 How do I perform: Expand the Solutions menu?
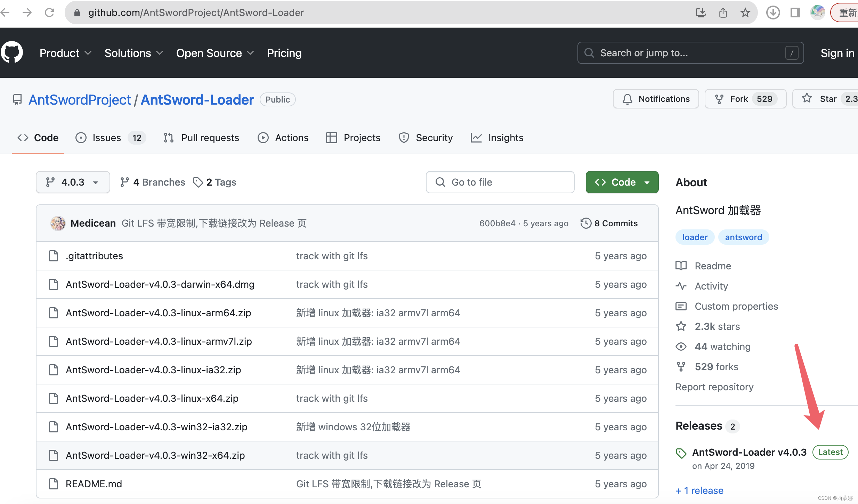click(133, 53)
